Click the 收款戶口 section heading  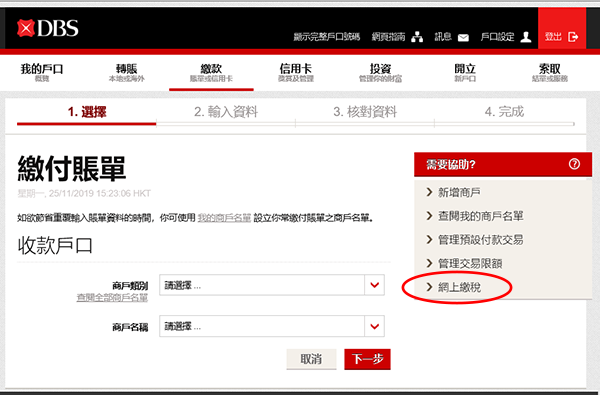[x=55, y=245]
